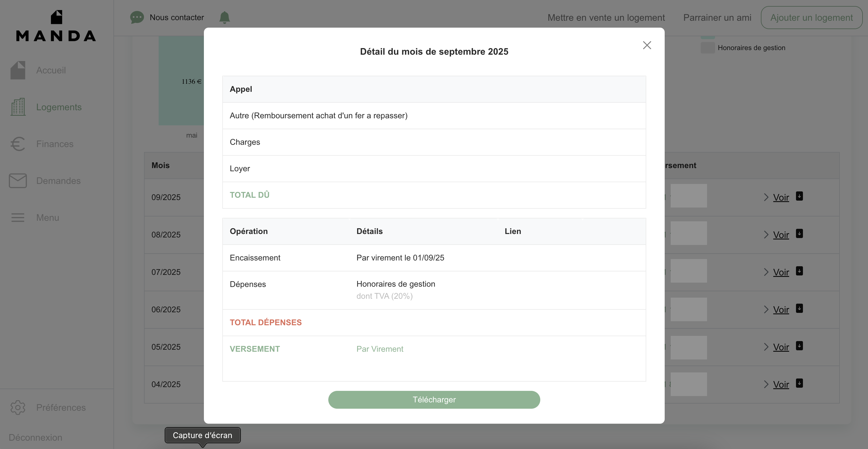Click the Nous contacter chat bubble icon
Viewport: 868px width, 449px height.
coord(137,17)
